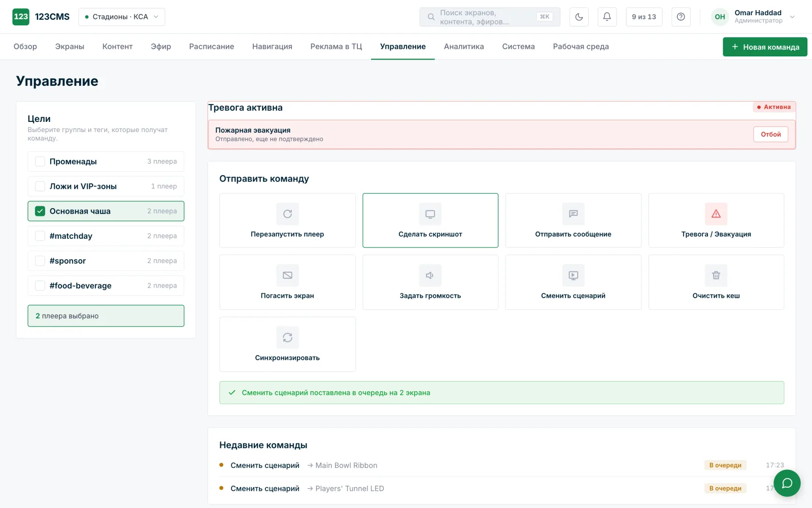Screen dimensions: 812x508
Task: Open the Система tab
Action: tap(518, 47)
